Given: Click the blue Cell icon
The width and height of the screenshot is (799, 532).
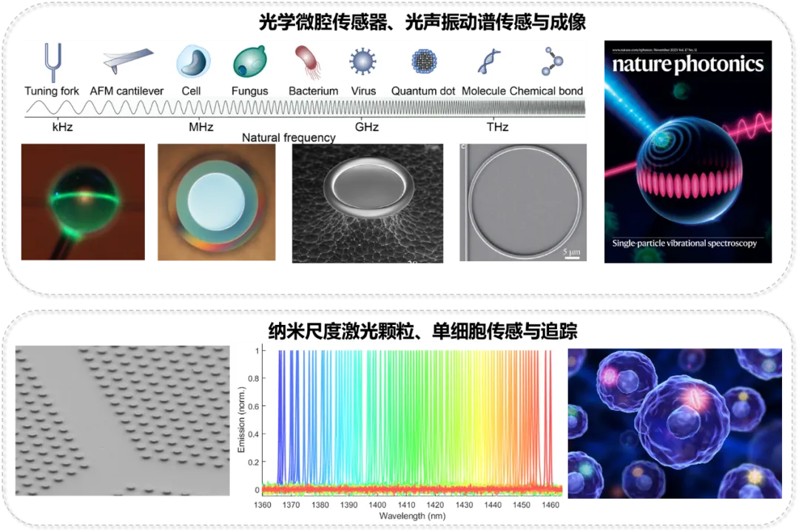Looking at the screenshot, I should 193,62.
